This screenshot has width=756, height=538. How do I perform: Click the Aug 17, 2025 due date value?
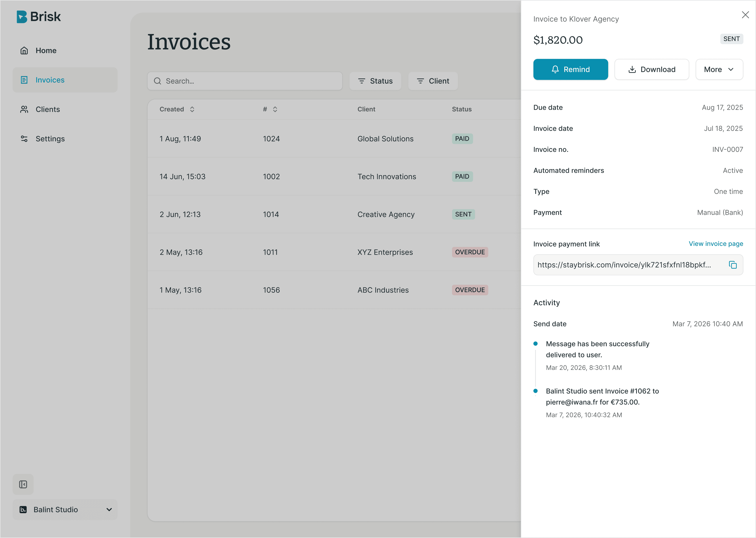tap(723, 107)
